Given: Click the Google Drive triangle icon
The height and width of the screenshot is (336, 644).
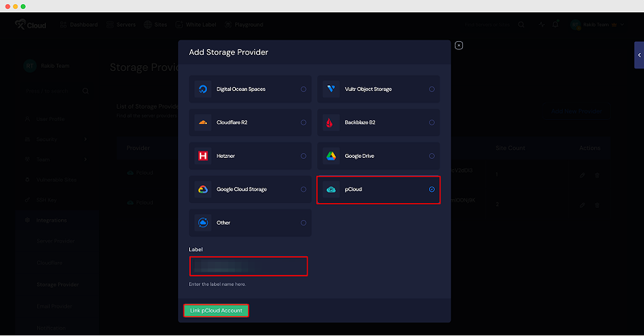Looking at the screenshot, I should (330, 156).
